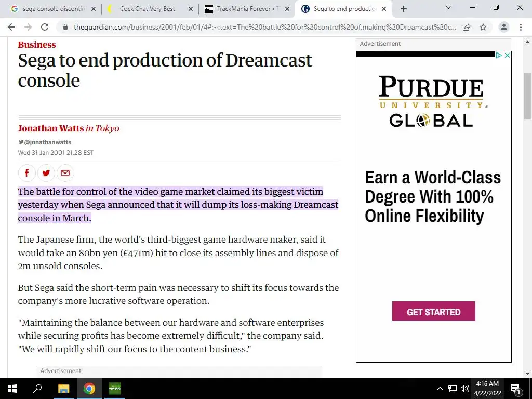Screen dimensions: 532x399
Task: Click the address bar URL
Action: point(264,27)
